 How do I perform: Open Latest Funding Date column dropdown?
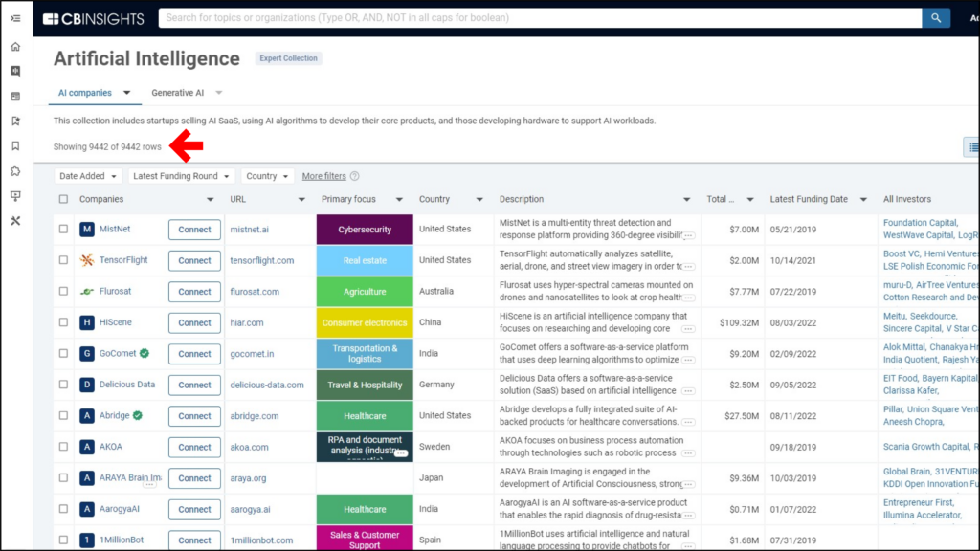[863, 199]
